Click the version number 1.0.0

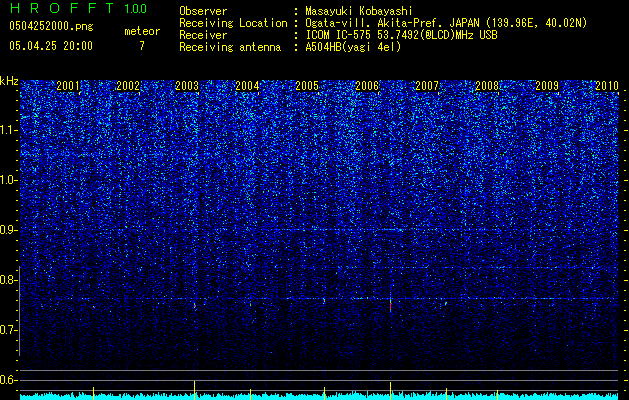coord(136,9)
